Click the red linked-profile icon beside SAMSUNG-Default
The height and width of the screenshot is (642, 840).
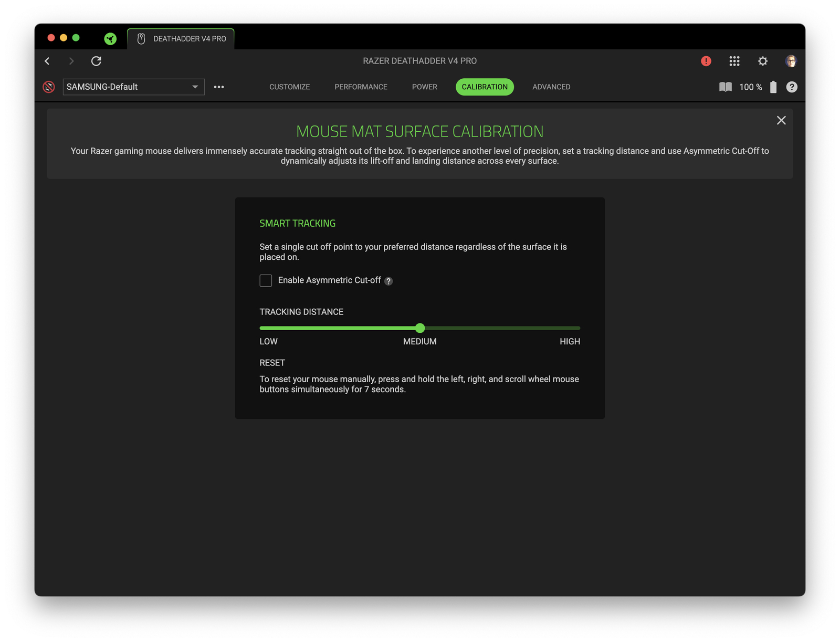coord(49,87)
